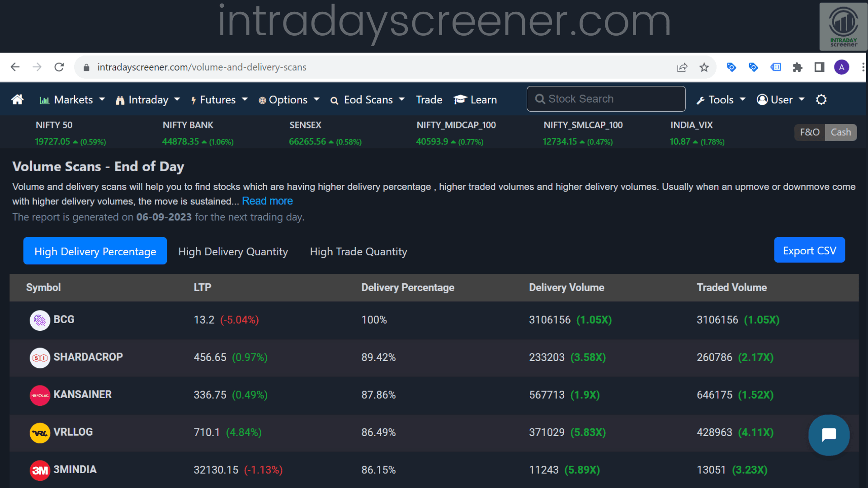Click the second blue tag extension icon
The image size is (868, 488).
click(x=753, y=67)
